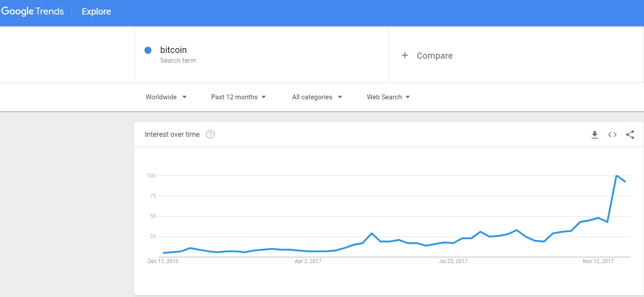This screenshot has width=644, height=297.
Task: Click the Dec 11, 2016 axis label
Action: (x=163, y=261)
